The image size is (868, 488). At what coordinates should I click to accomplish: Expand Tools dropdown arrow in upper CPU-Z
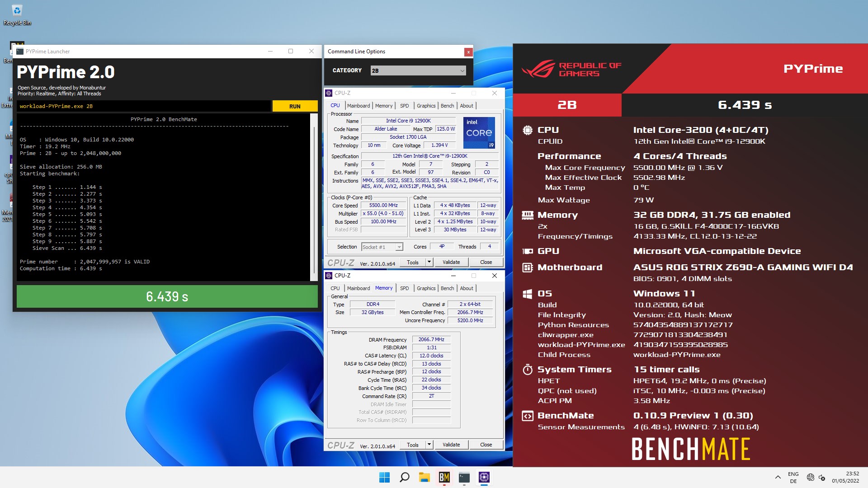(429, 262)
